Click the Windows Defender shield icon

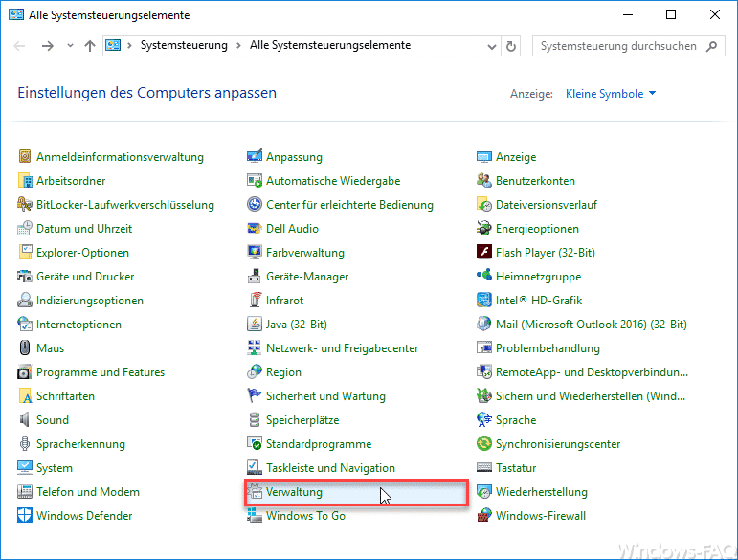pos(25,515)
